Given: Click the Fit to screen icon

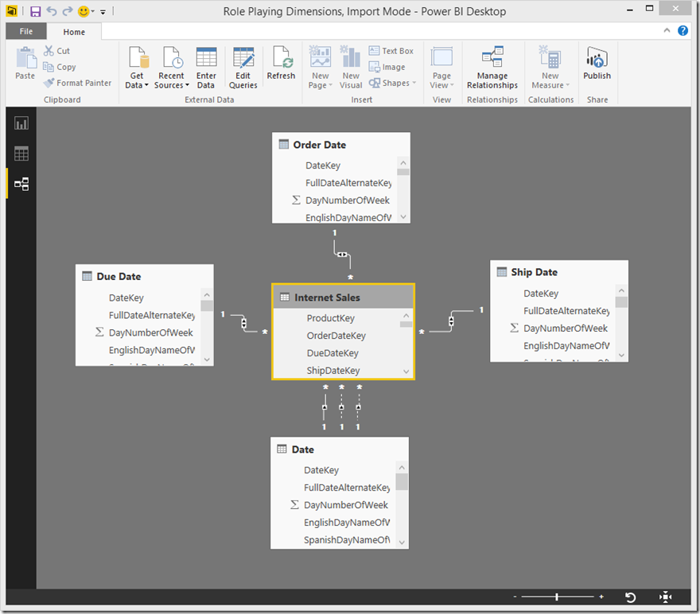Looking at the screenshot, I should pyautogui.click(x=665, y=597).
